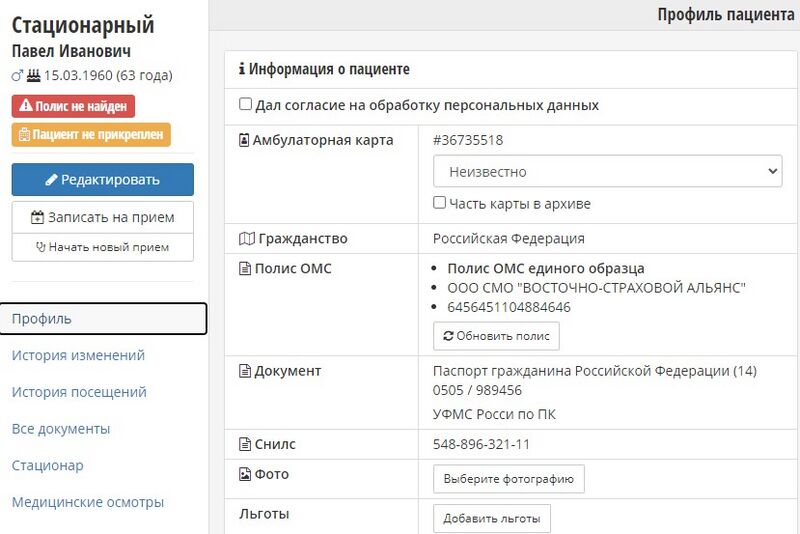Click refresh icon on Обновить полис button
Image resolution: width=800 pixels, height=534 pixels.
coord(448,336)
